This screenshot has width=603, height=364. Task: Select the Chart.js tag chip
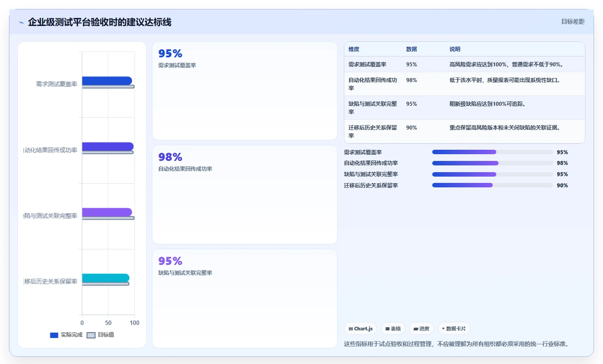(360, 329)
